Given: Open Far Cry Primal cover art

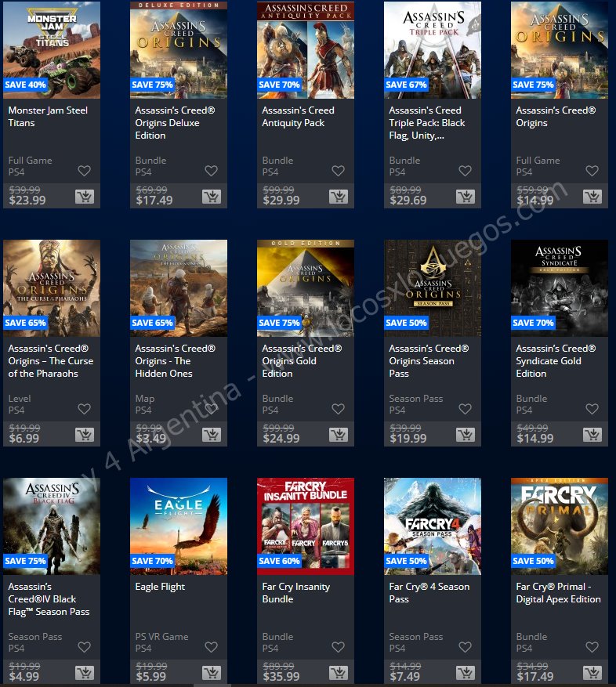Looking at the screenshot, I should [x=560, y=526].
